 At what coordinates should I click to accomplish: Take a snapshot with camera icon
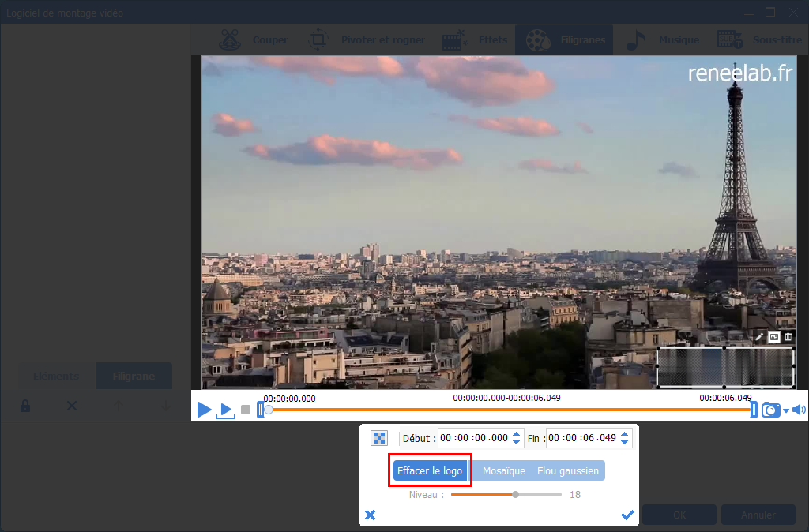tap(770, 410)
